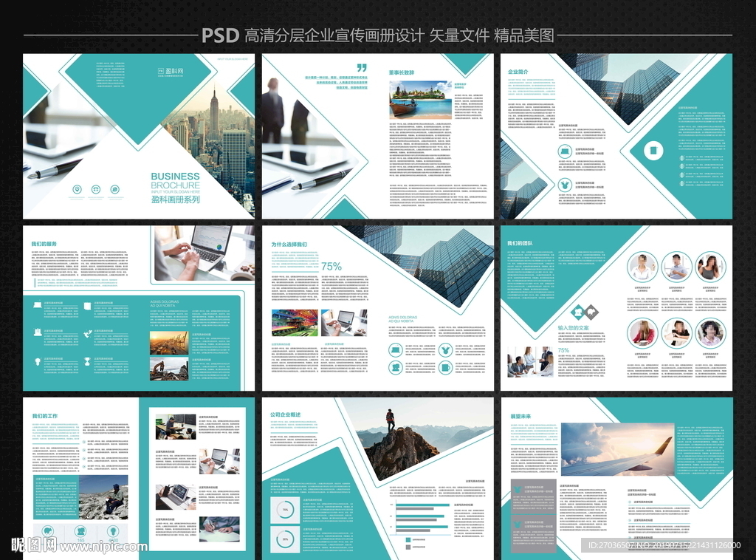This screenshot has width=756, height=560.
Task: Open the colorful factory photo
Action: pos(295,323)
